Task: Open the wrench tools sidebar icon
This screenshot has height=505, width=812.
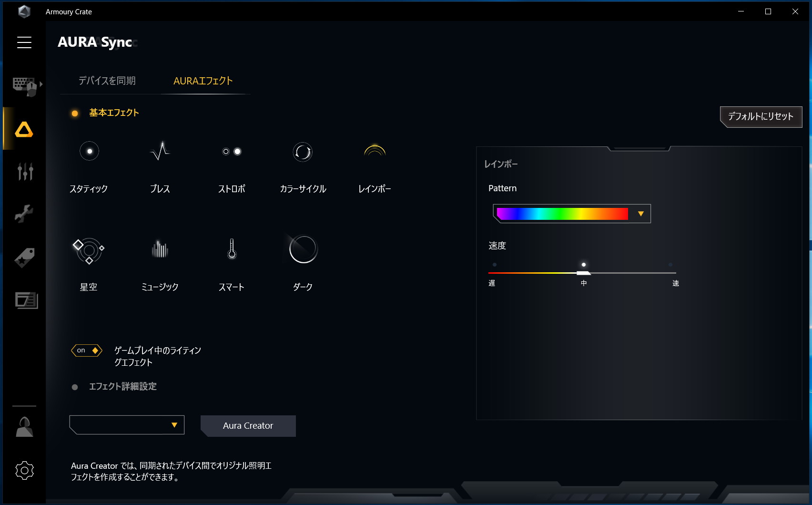Action: click(x=24, y=214)
